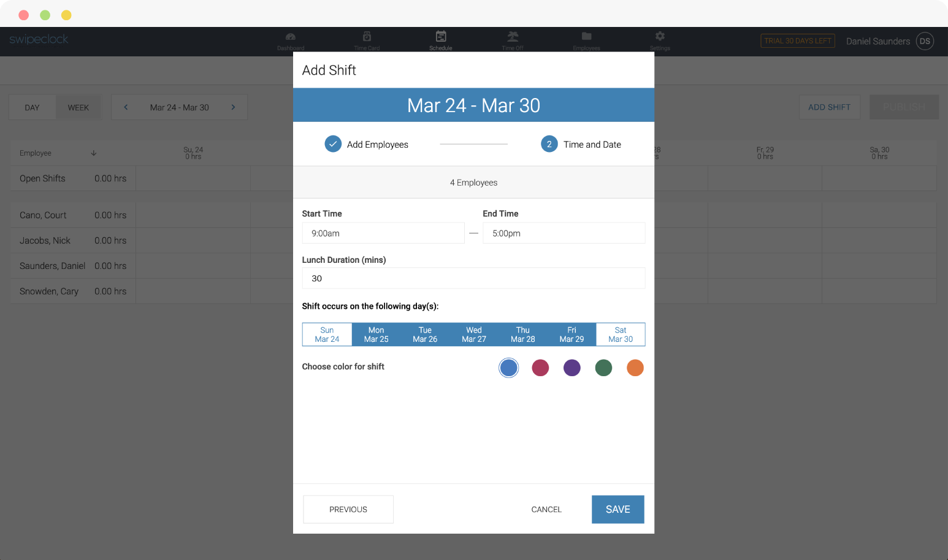Toggle Sun Mar 24 day on
The width and height of the screenshot is (948, 560).
click(x=327, y=335)
